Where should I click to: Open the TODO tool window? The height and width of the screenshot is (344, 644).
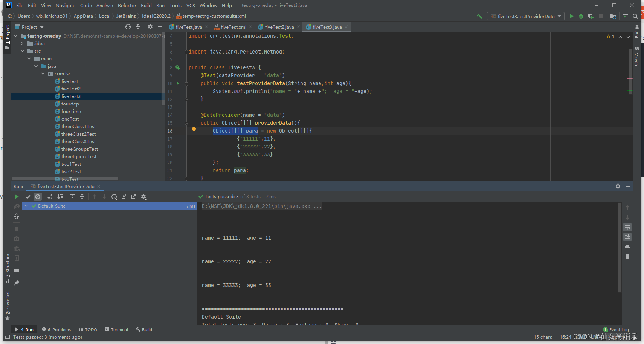(x=88, y=330)
